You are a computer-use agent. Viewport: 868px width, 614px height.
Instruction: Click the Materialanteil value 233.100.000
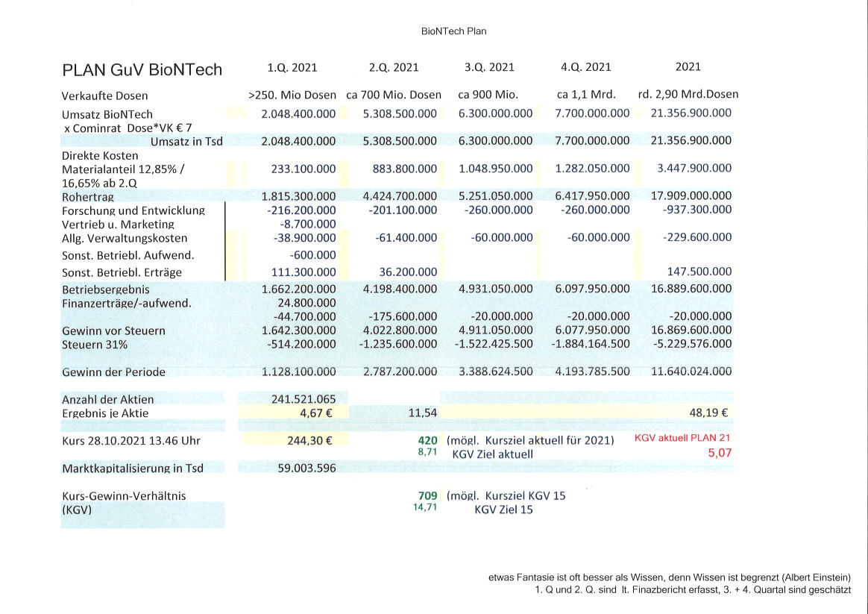[x=304, y=169]
